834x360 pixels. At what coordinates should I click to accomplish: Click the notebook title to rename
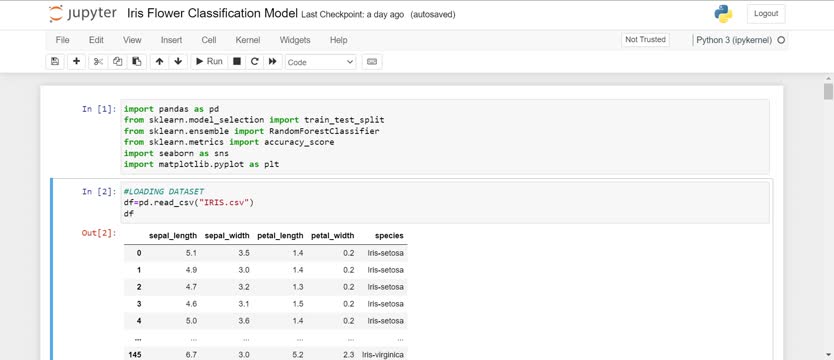pos(212,14)
